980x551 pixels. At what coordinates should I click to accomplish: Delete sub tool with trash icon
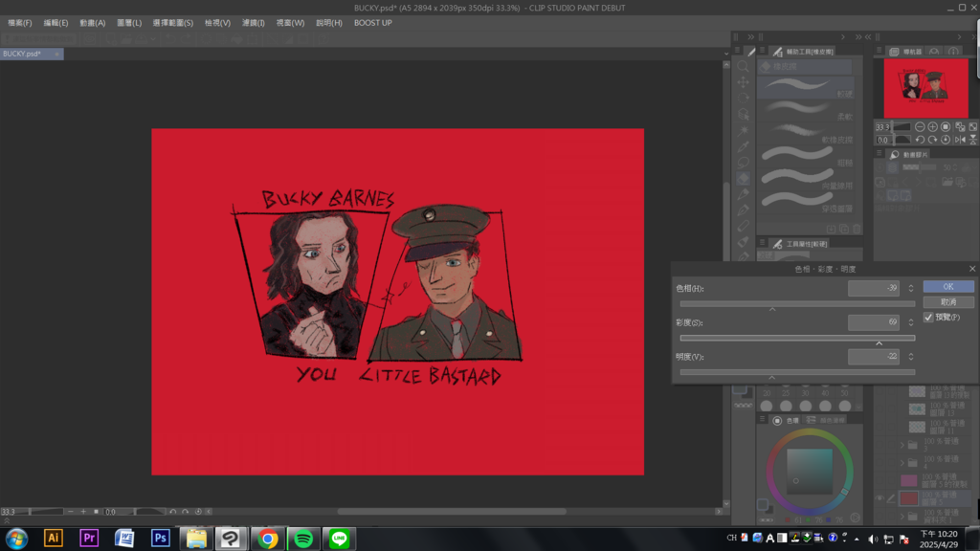coord(857,230)
